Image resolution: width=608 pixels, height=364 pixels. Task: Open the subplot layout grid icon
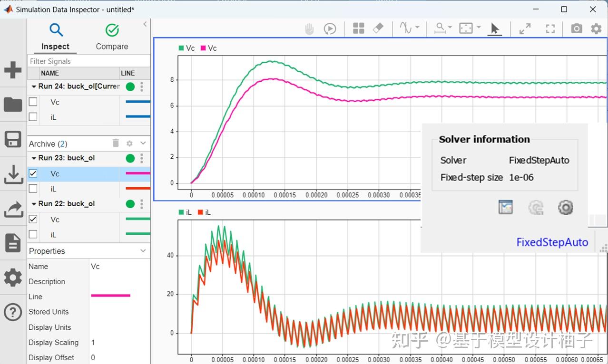[359, 29]
